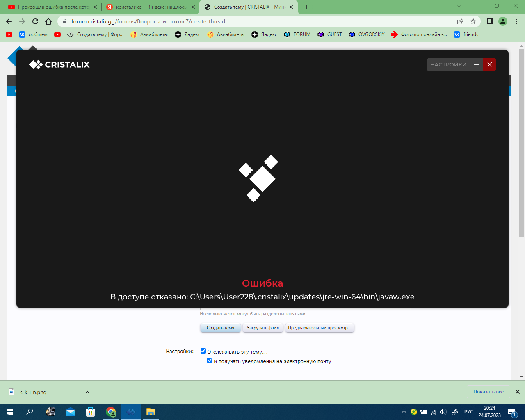Switch to the Cristalix launcher taskbar icon
The image size is (525, 420).
tap(131, 412)
